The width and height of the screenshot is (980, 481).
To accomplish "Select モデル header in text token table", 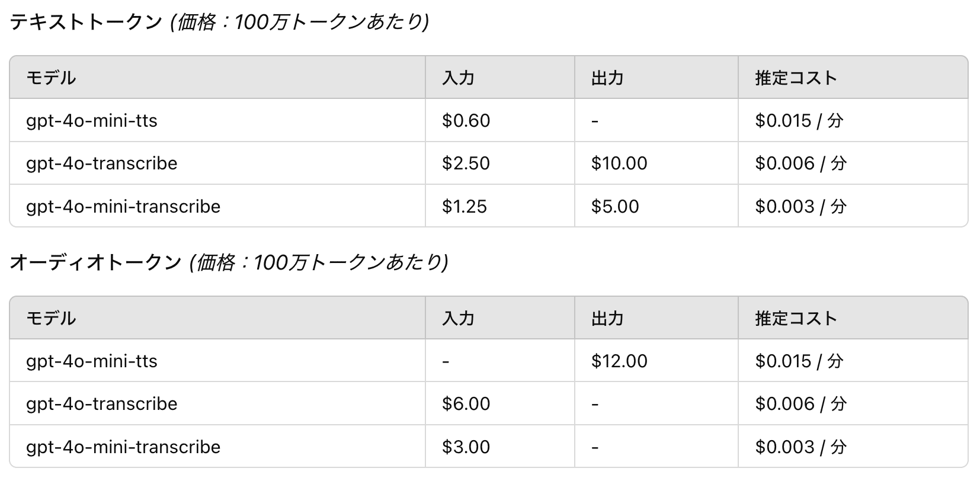I will (52, 78).
